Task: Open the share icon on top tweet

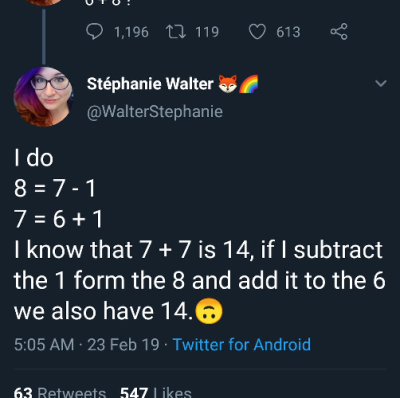Action: (x=339, y=32)
